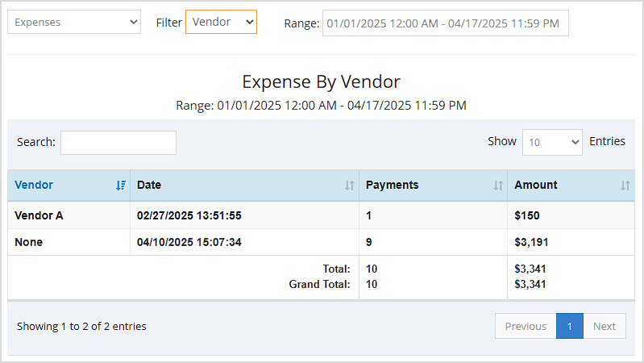Open the Expenses report type dropdown
Image resolution: width=644 pixels, height=363 pixels.
(74, 23)
